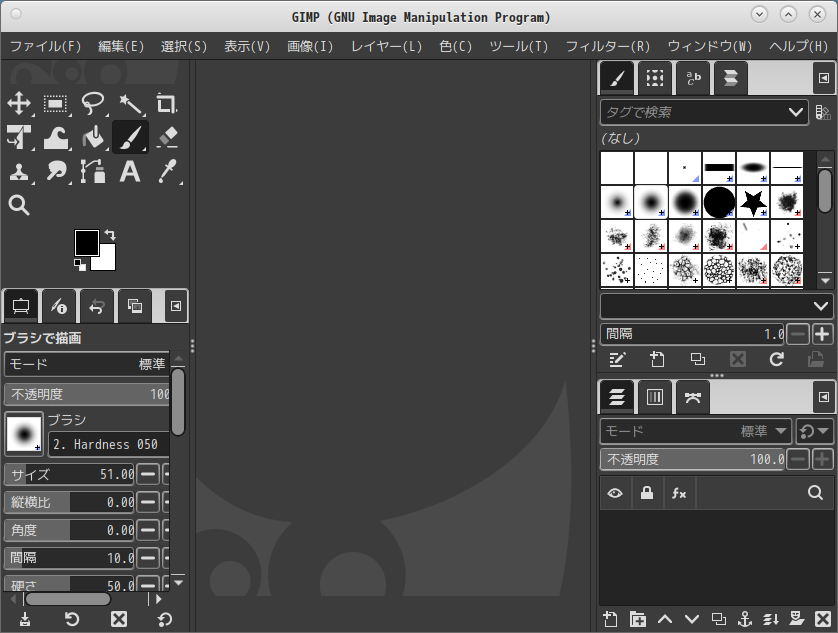The width and height of the screenshot is (838, 633).
Task: Swap foreground and background colors
Action: tap(110, 235)
